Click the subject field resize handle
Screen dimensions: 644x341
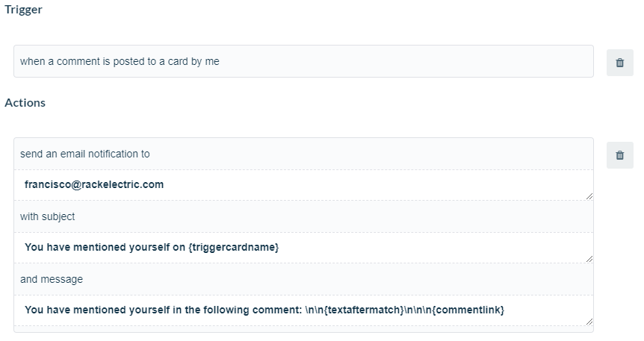(x=589, y=258)
